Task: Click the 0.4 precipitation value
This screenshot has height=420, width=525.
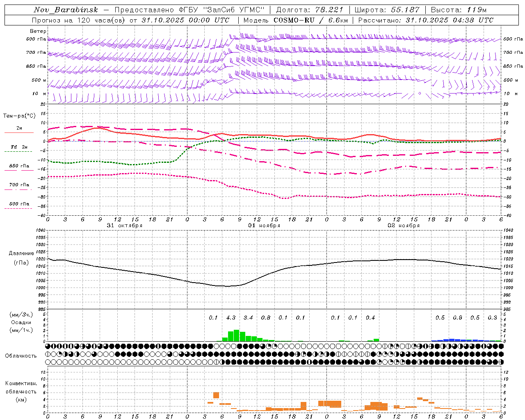Action: 370,317
